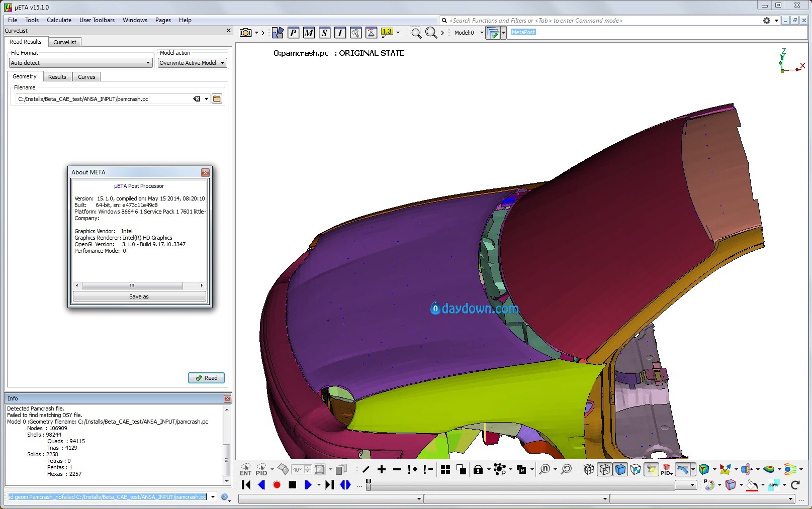Viewport: 812px width, 509px height.
Task: Open the I window button in toolbar
Action: tap(340, 33)
